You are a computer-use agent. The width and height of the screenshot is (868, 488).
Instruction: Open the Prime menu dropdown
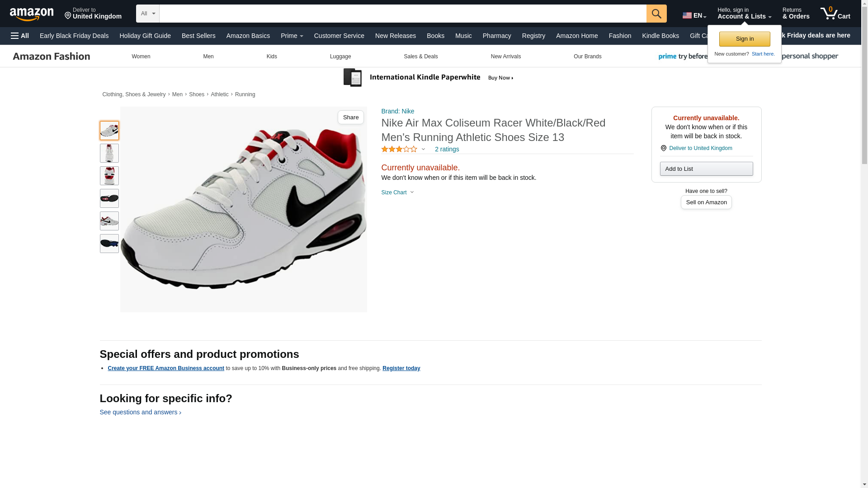pyautogui.click(x=292, y=36)
